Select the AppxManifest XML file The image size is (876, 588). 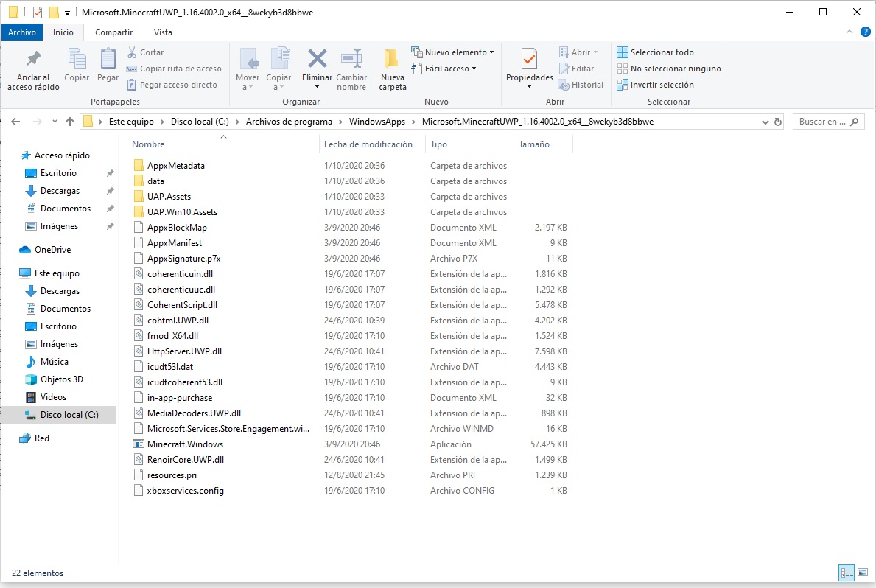click(175, 243)
